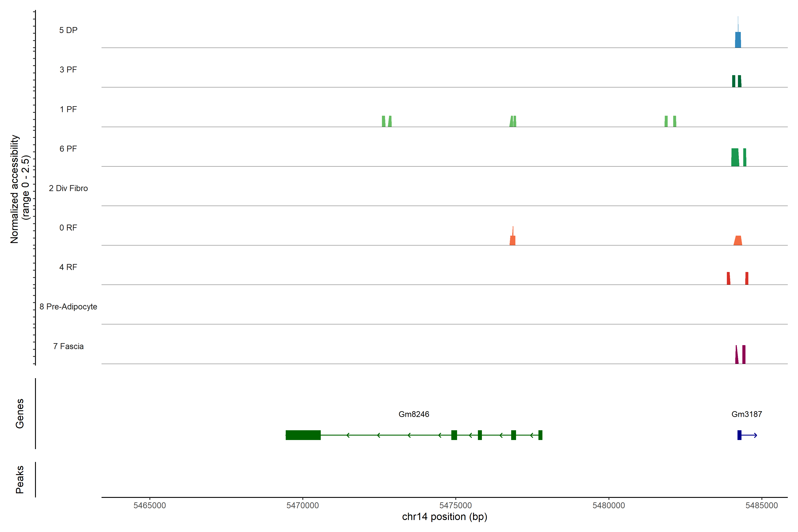
Task: Click the wide green peak in 6 PF track
Action: coord(735,158)
